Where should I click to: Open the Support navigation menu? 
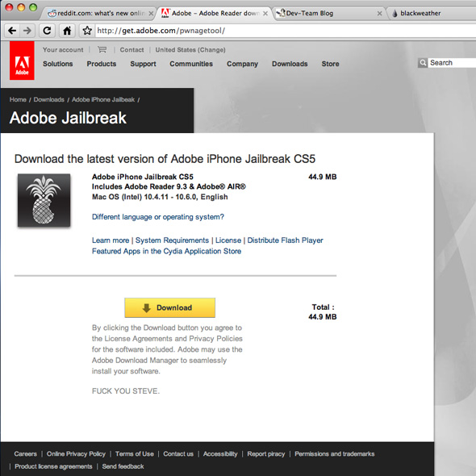pos(143,64)
